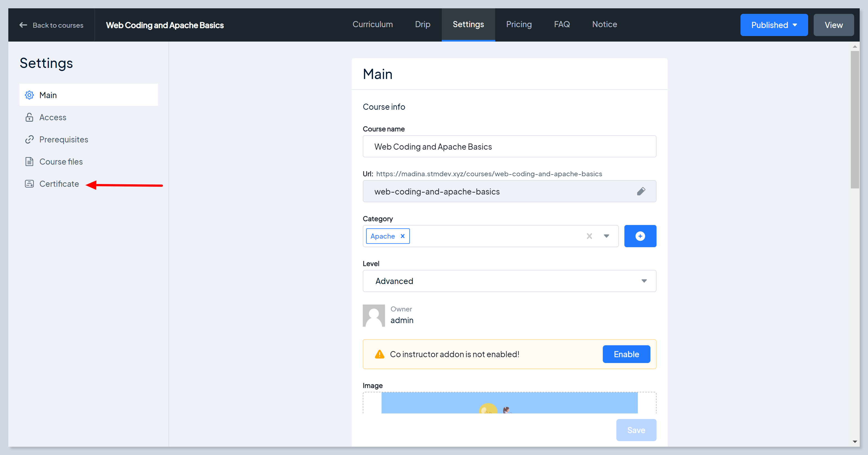Remove the Apache category tag

(402, 236)
